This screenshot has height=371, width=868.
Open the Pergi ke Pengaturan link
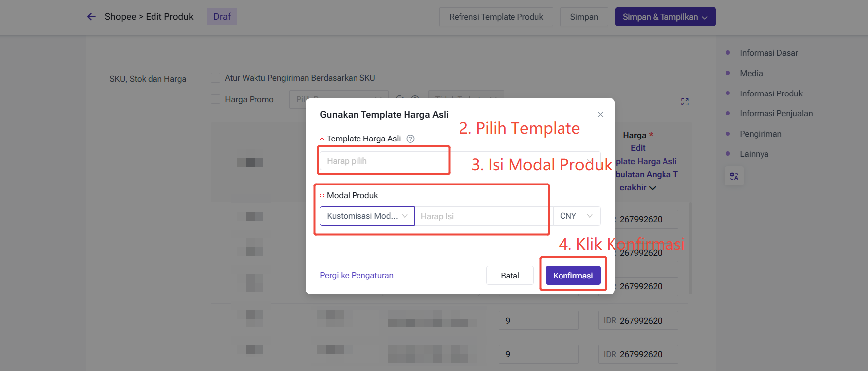[x=357, y=276]
